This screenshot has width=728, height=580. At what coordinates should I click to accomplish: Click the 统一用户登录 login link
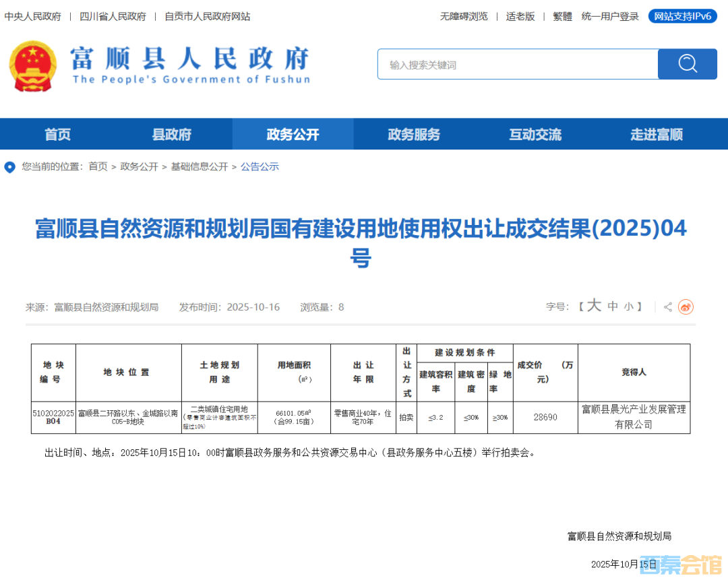pyautogui.click(x=610, y=16)
